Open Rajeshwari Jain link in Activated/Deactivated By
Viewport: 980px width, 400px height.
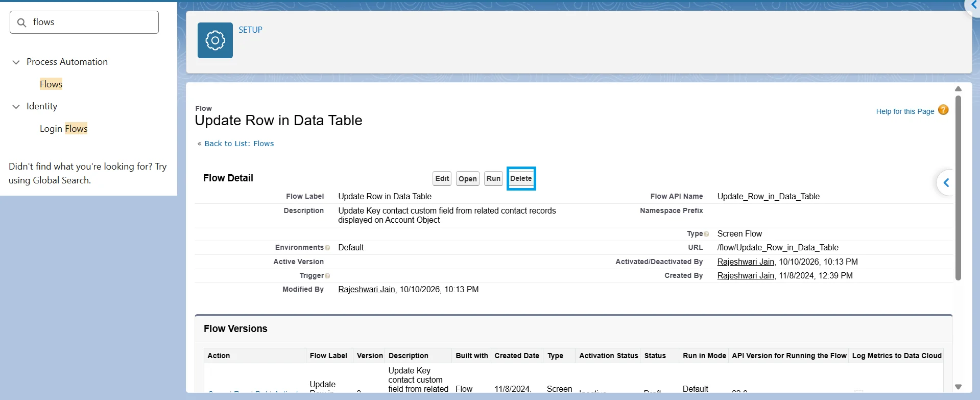point(746,262)
